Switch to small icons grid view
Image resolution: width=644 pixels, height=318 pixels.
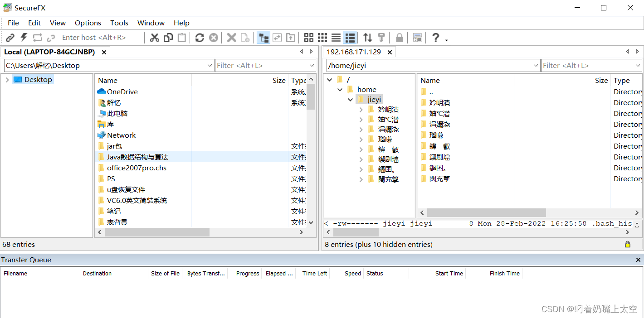tap(322, 38)
